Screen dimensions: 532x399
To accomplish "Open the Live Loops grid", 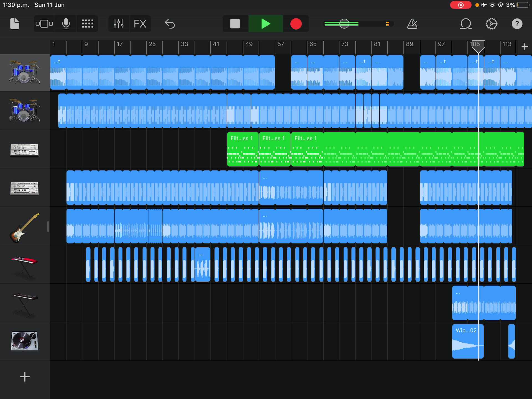I will [88, 24].
